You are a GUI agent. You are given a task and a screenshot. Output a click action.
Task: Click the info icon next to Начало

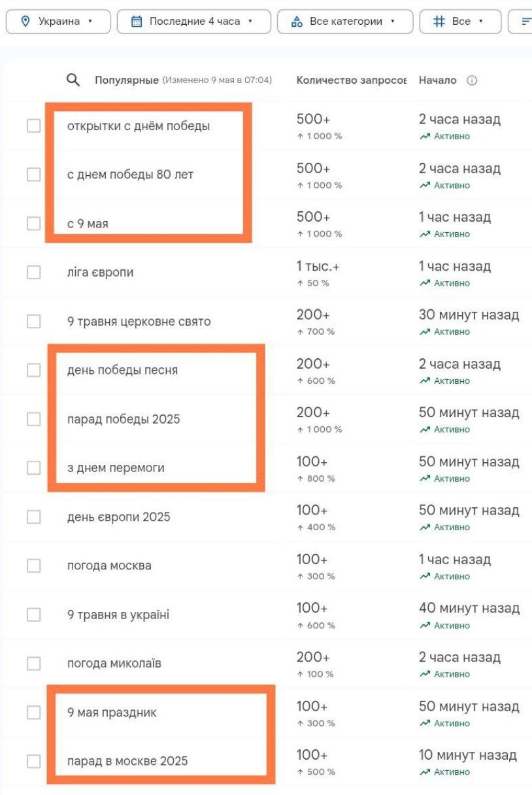(472, 80)
